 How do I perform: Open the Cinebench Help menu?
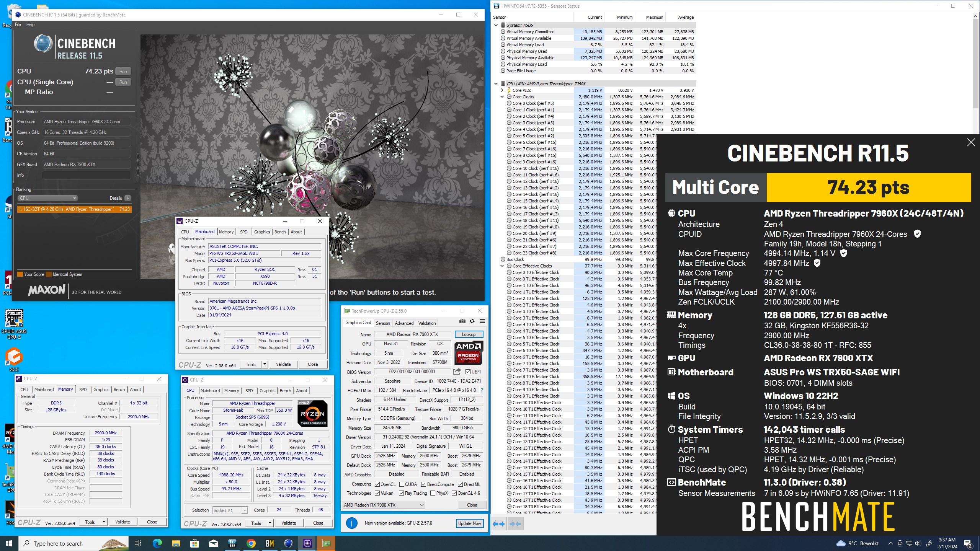tap(30, 24)
